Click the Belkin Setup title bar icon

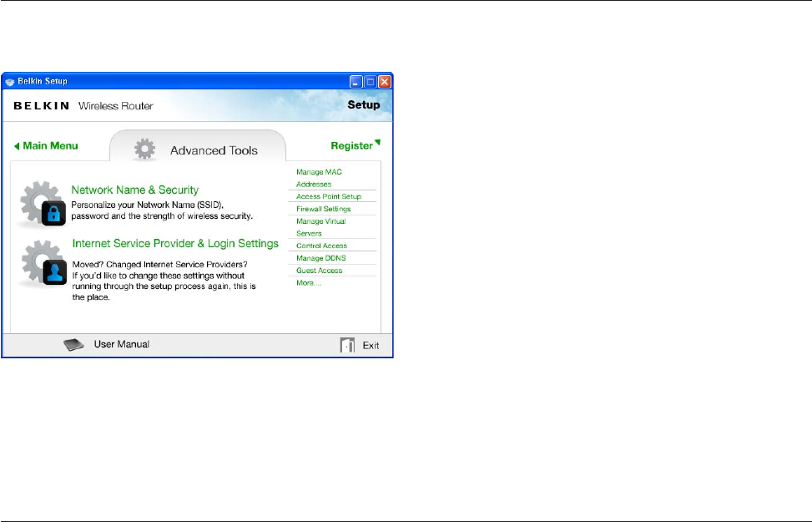click(9, 81)
